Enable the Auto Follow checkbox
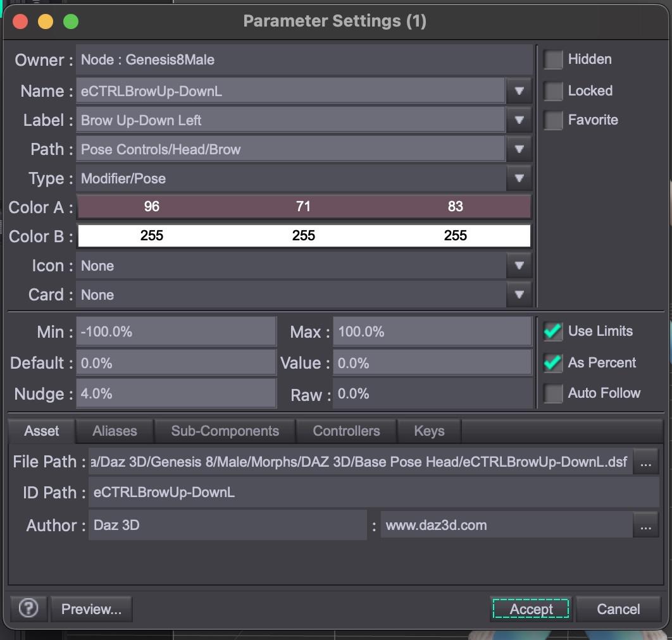Viewport: 672px width, 640px height. click(x=553, y=393)
